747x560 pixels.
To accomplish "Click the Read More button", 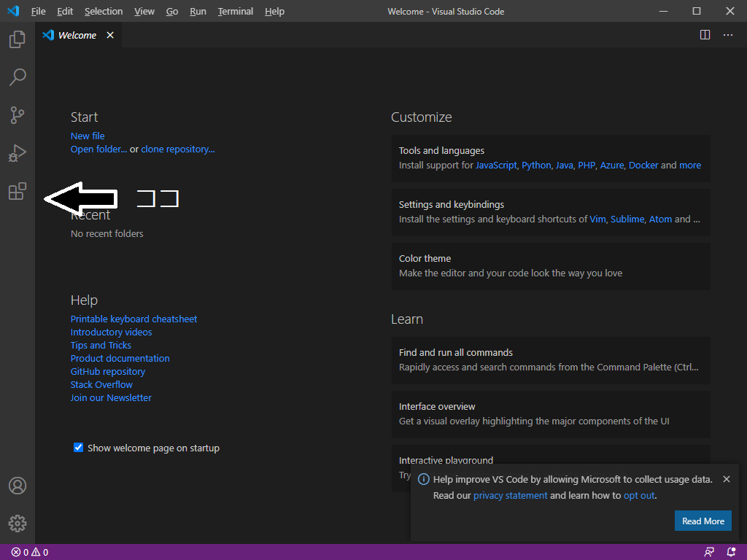I will coord(703,521).
